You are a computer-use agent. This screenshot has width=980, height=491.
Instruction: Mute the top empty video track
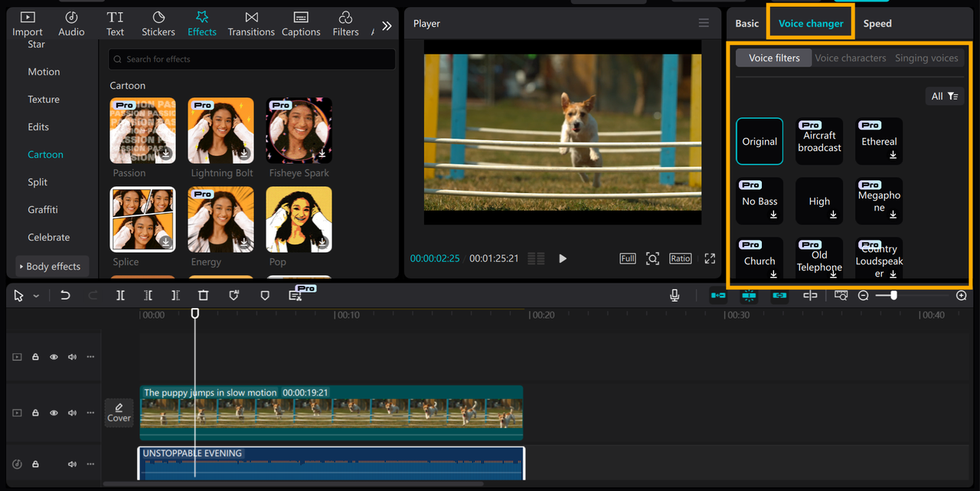tap(72, 357)
